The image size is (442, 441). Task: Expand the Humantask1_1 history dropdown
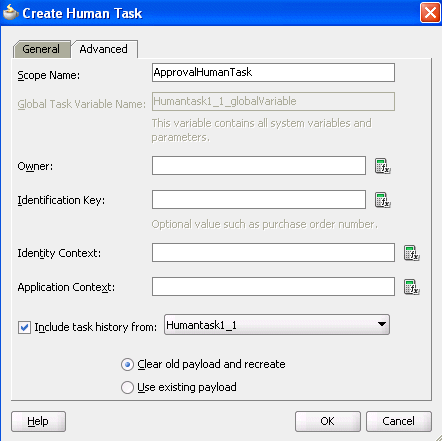point(277,324)
